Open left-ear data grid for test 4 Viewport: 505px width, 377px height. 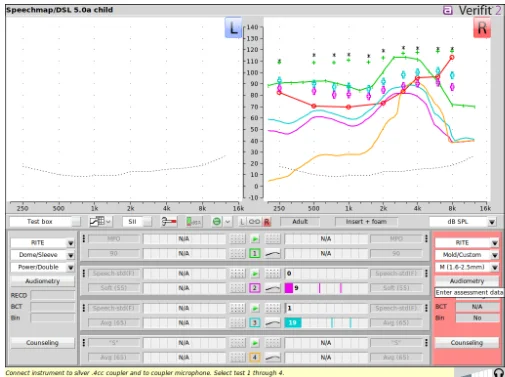click(x=237, y=343)
